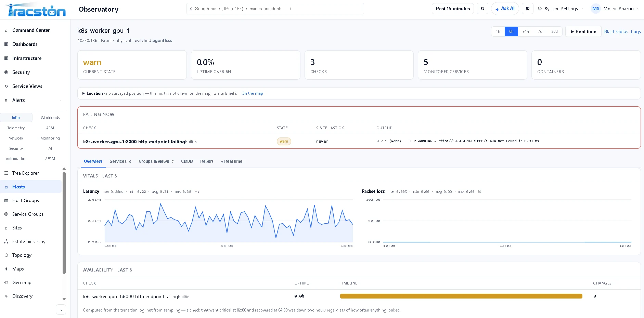This screenshot has width=644, height=318.
Task: Select the AFPM category
Action: [x=50, y=159]
